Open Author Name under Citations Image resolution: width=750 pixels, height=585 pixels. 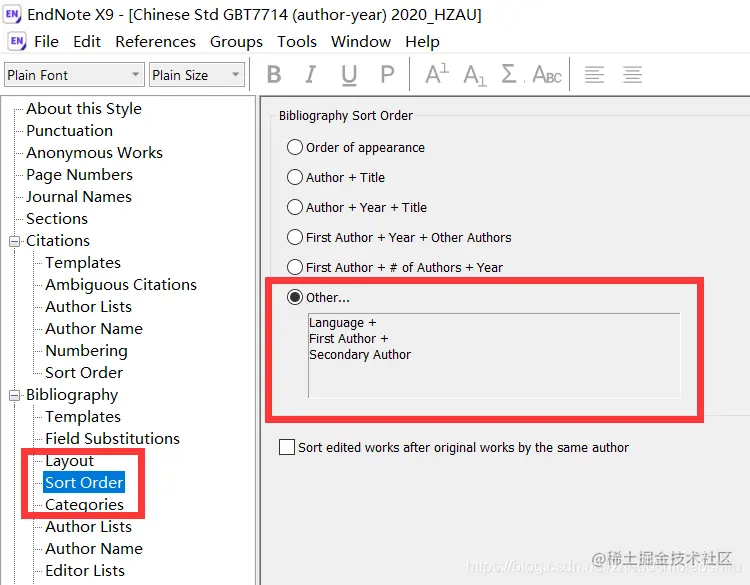(94, 329)
